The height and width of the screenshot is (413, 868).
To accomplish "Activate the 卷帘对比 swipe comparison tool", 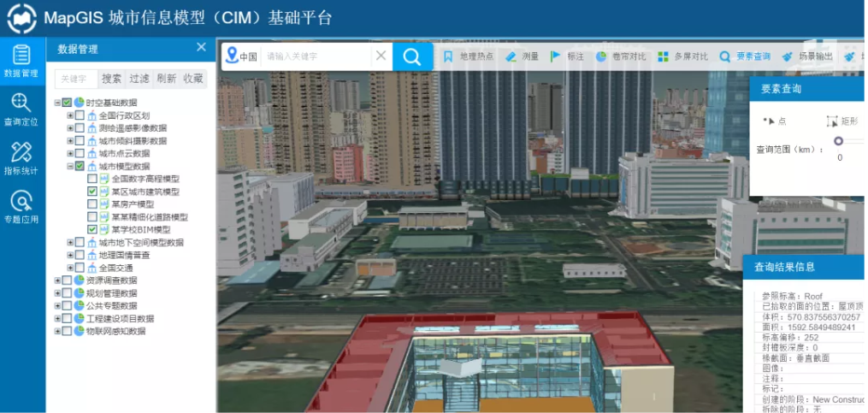I will click(x=621, y=57).
